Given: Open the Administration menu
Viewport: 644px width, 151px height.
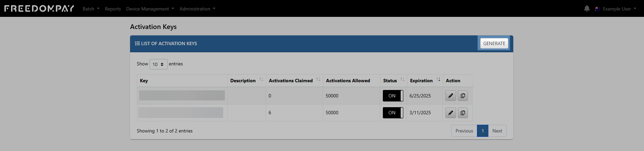Looking at the screenshot, I should click(x=197, y=9).
